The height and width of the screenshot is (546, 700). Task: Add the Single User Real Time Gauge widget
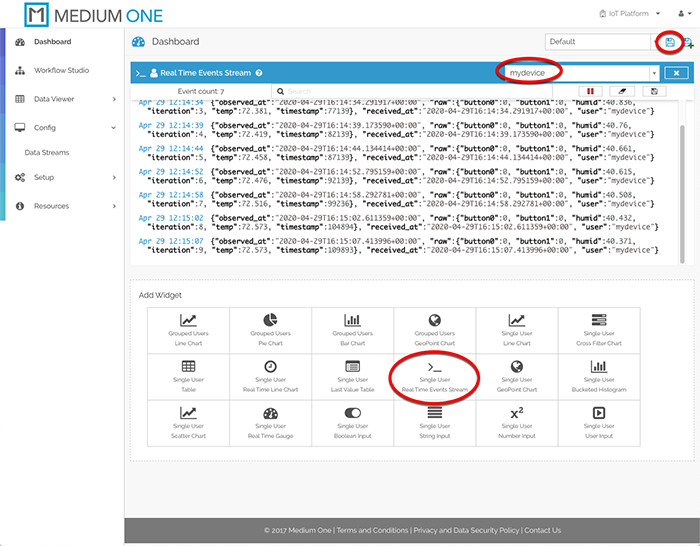(270, 421)
